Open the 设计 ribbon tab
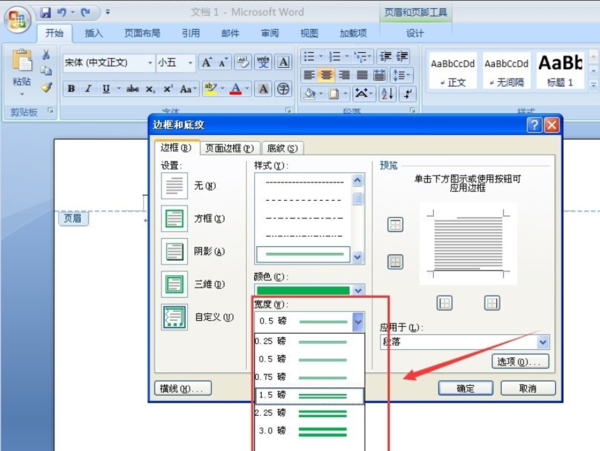600x451 pixels. pyautogui.click(x=415, y=33)
